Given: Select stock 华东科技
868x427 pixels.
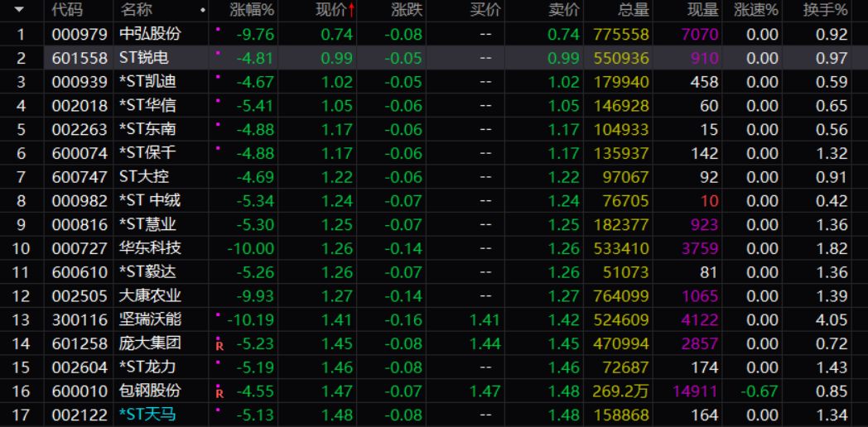Looking at the screenshot, I should coord(150,248).
